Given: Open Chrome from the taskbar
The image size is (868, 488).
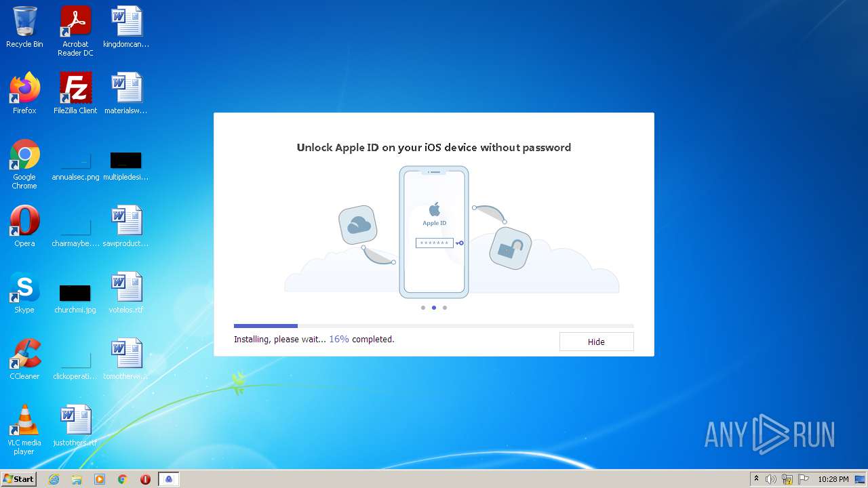Looking at the screenshot, I should [123, 479].
